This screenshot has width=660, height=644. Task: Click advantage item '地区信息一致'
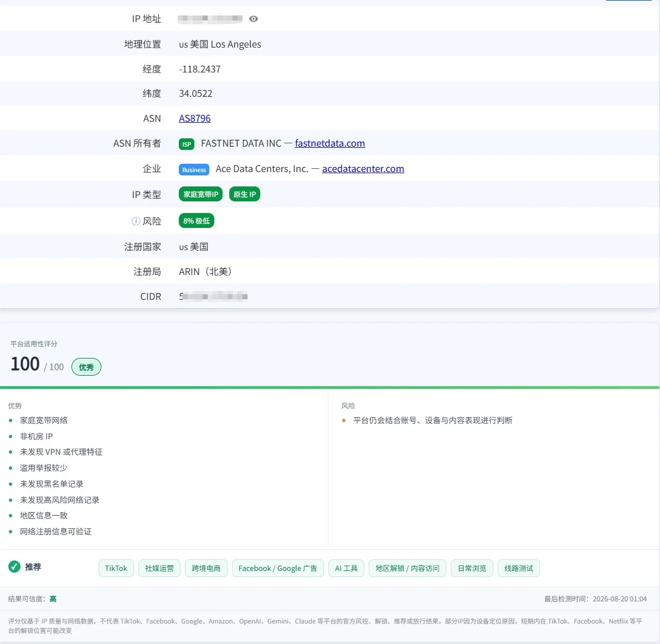point(44,515)
